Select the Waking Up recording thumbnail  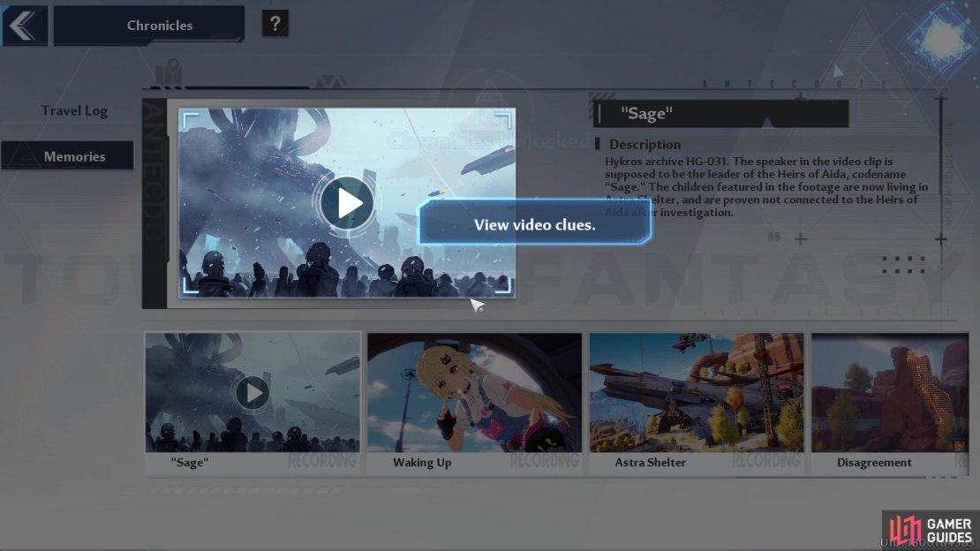(x=474, y=392)
